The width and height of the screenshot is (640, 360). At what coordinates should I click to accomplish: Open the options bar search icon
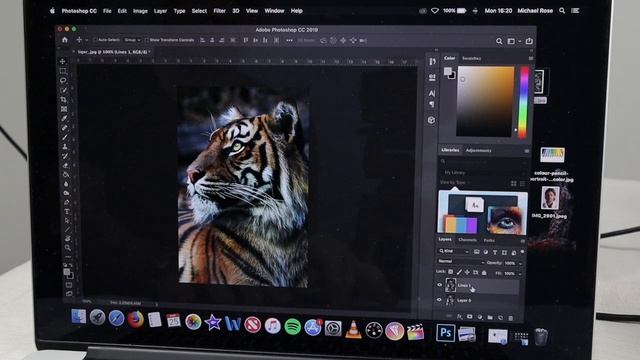(499, 41)
